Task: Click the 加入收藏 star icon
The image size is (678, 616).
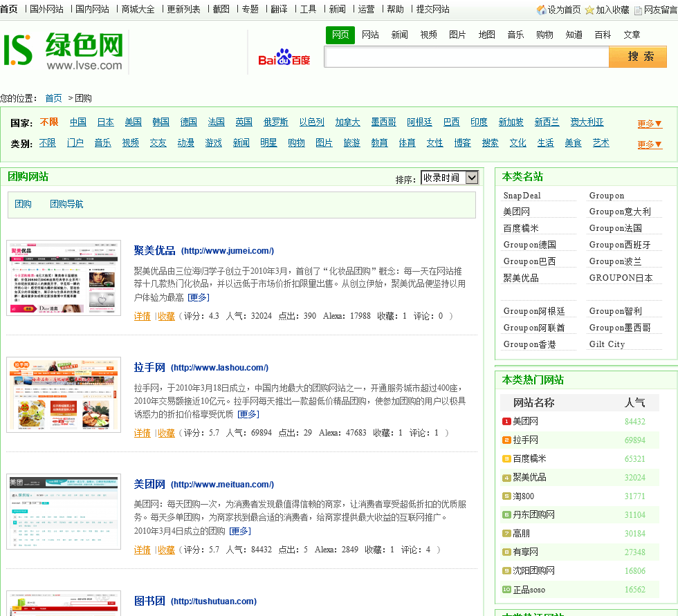Action: [589, 10]
